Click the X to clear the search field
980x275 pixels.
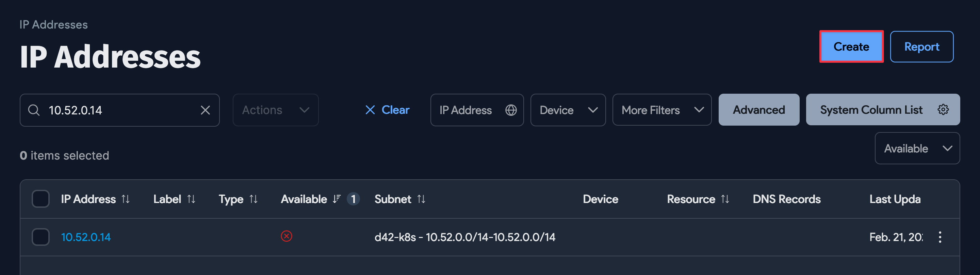point(206,110)
